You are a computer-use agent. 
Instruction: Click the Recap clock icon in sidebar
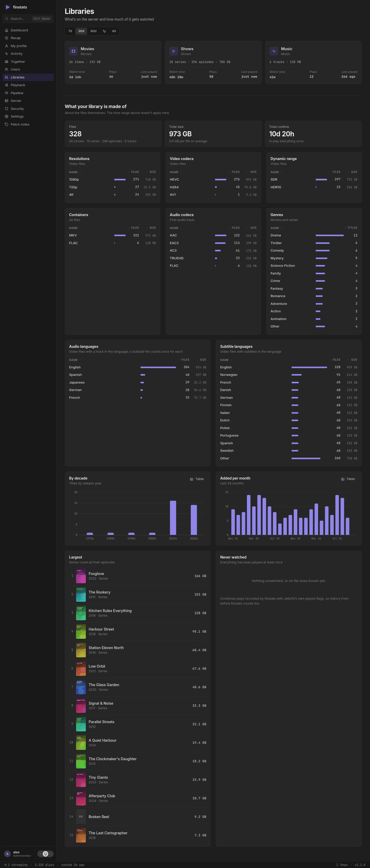coord(6,38)
